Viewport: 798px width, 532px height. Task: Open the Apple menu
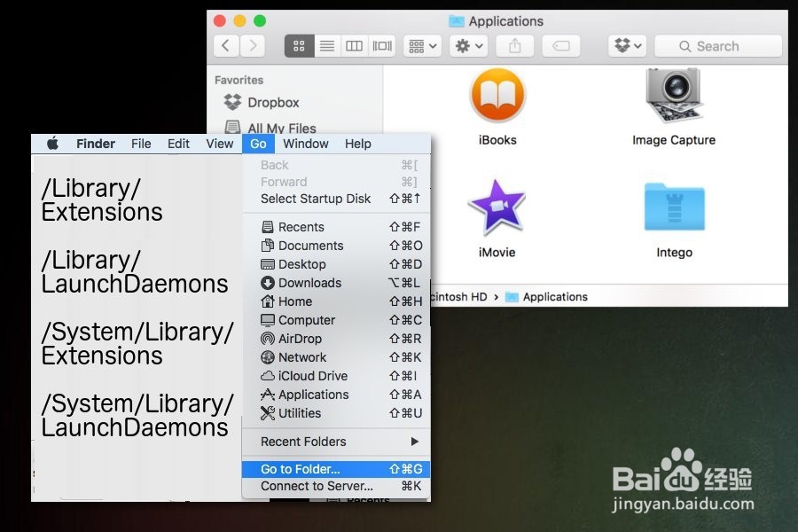tap(52, 144)
